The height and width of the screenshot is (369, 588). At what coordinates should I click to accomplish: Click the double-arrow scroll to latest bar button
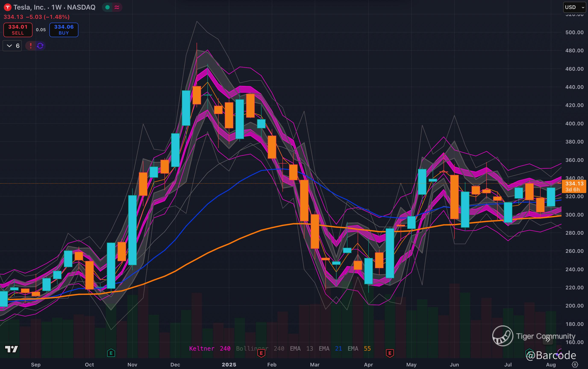(x=548, y=340)
